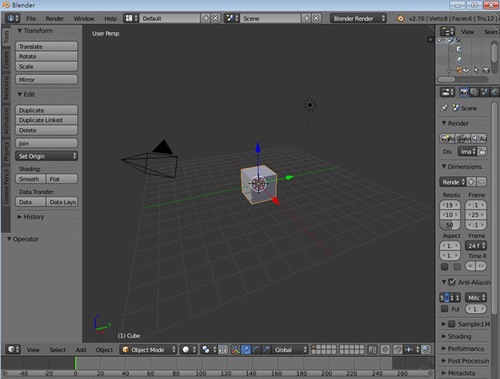Open the Object menu in 3D view header
Image resolution: width=500 pixels, height=379 pixels.
tap(104, 350)
